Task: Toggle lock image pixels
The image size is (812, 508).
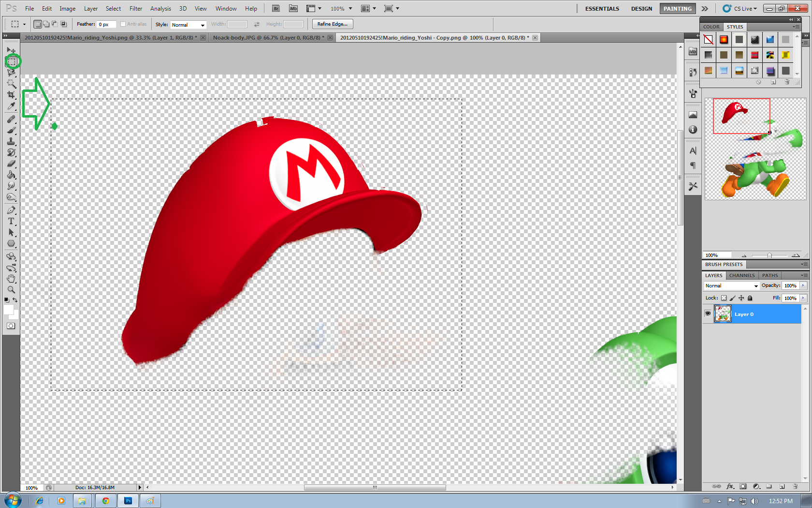Action: [732, 298]
